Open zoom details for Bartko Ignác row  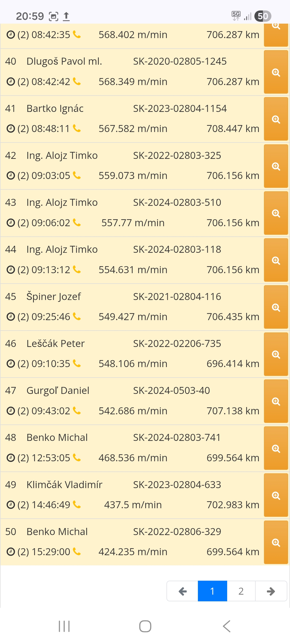pos(276,119)
